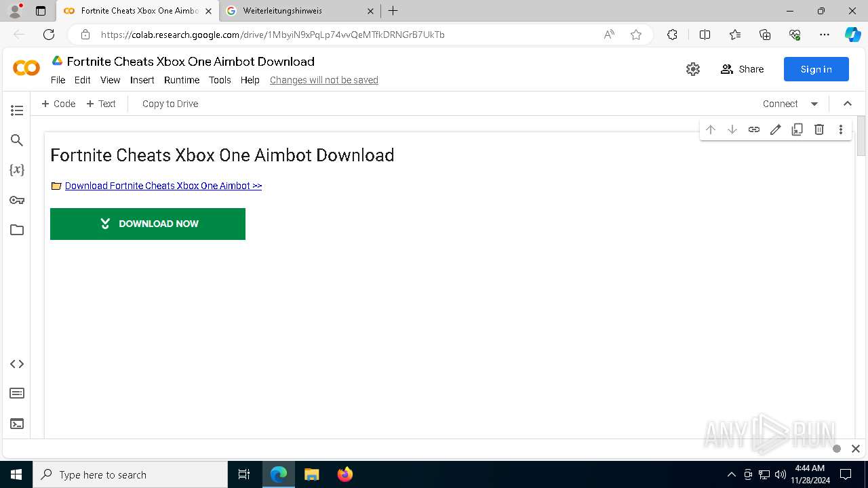View site information lock icon
Screen dimensions: 868x488
[x=85, y=35]
